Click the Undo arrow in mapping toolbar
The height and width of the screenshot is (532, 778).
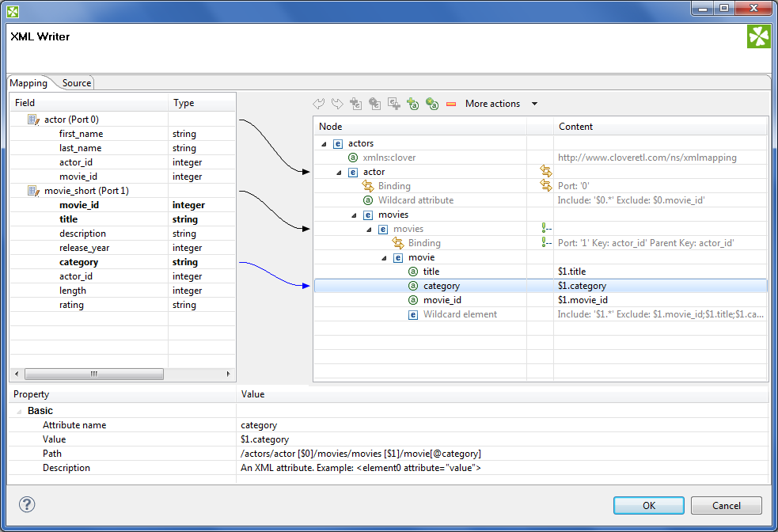click(x=318, y=104)
